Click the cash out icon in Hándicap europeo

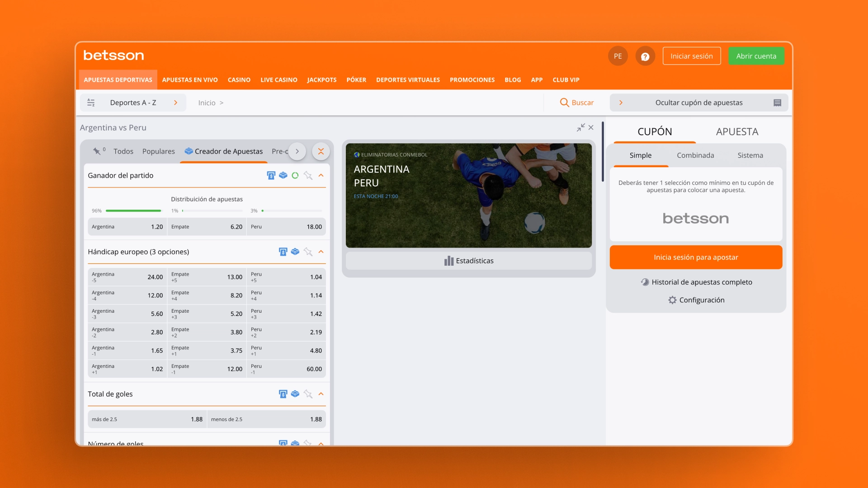coord(283,252)
